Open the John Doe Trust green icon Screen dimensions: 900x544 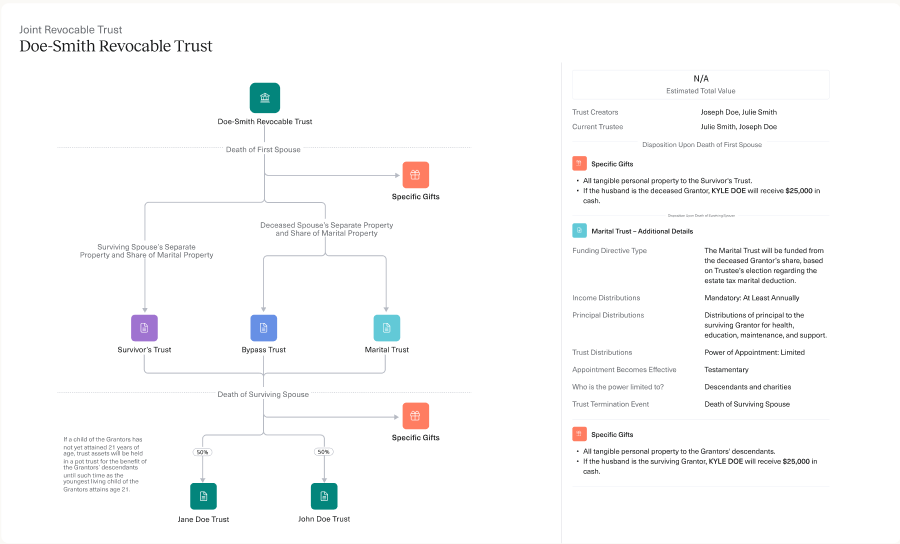[324, 496]
